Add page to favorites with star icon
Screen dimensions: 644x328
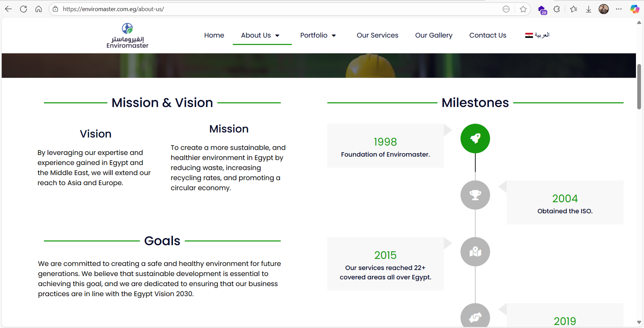click(523, 9)
